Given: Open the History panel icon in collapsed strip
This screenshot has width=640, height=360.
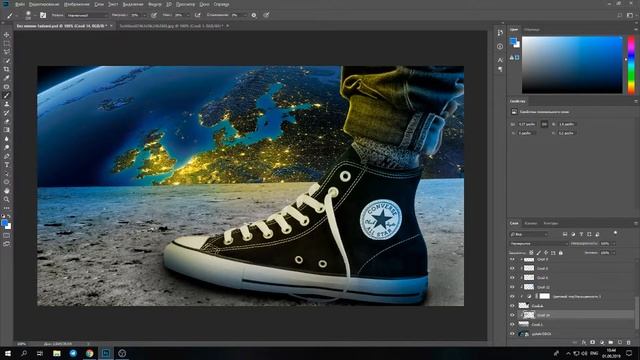Looking at the screenshot, I should click(x=500, y=33).
